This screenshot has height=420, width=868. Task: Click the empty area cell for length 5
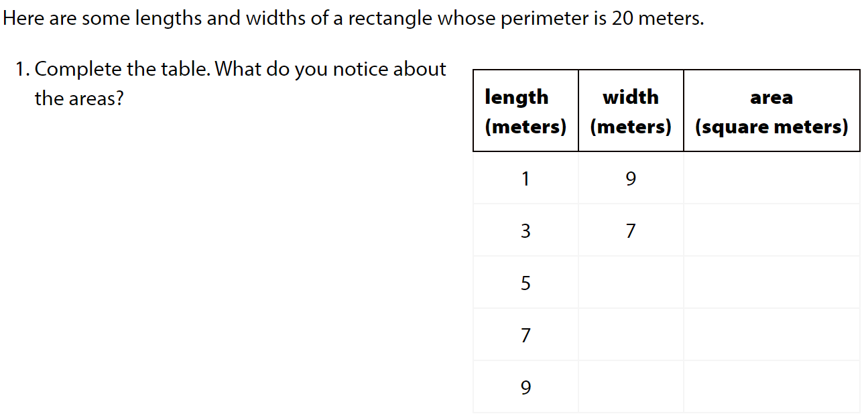tap(771, 283)
